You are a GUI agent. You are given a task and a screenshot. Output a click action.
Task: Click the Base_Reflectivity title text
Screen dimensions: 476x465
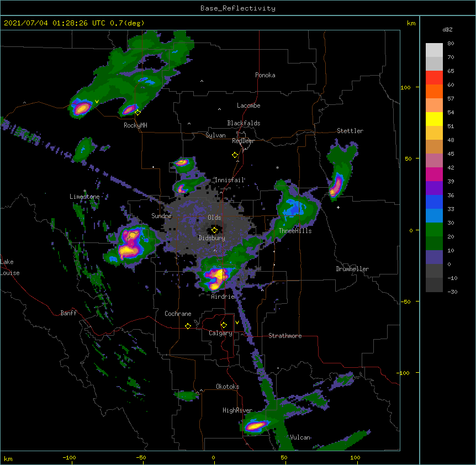tap(238, 8)
